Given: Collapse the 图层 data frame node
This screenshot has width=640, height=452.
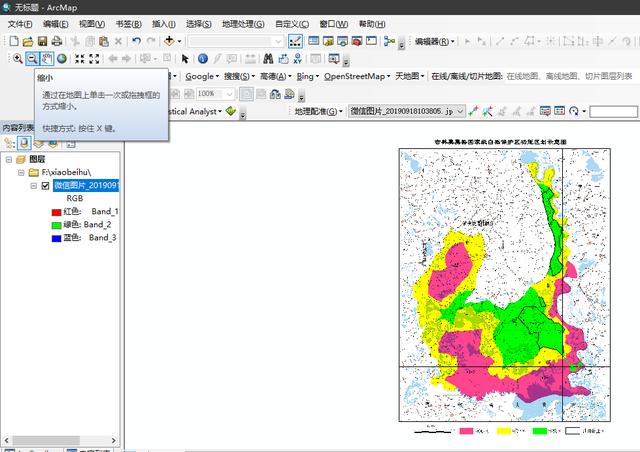Looking at the screenshot, I should coord(9,159).
